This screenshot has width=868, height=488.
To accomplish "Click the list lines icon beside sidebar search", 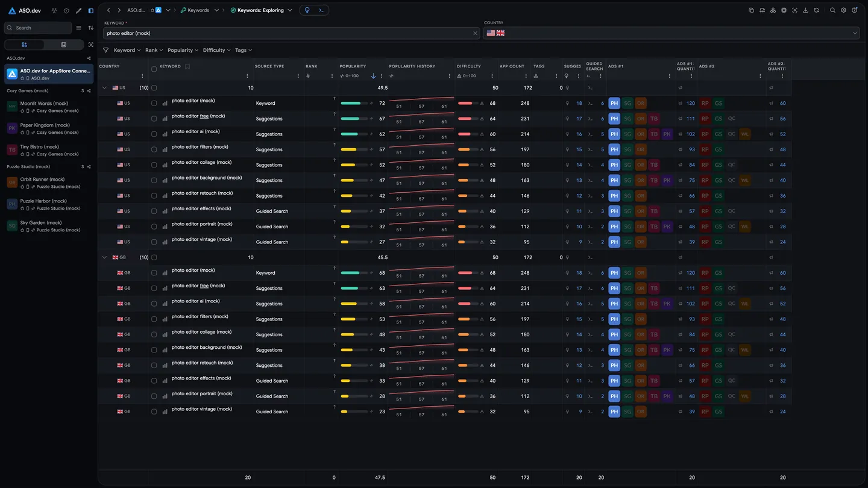I will [78, 28].
